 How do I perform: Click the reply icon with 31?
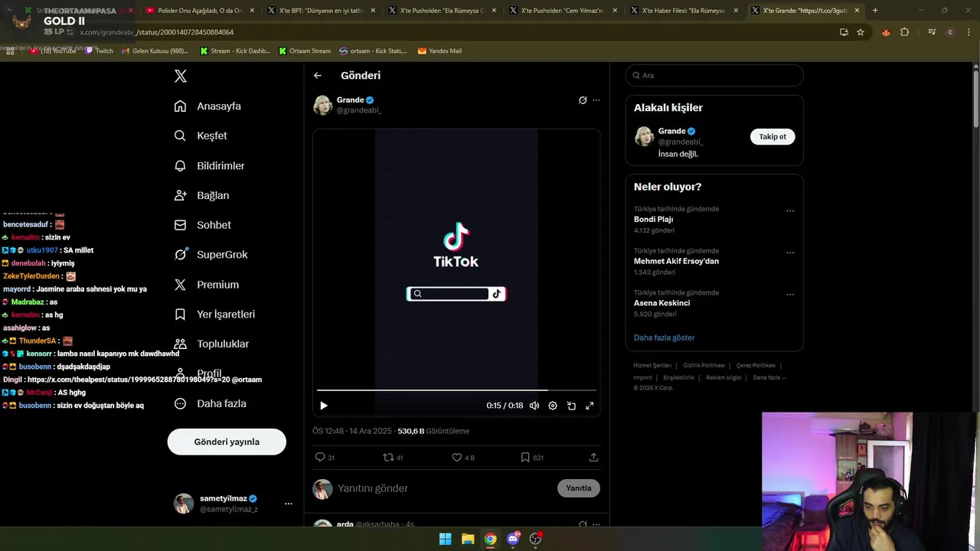320,457
